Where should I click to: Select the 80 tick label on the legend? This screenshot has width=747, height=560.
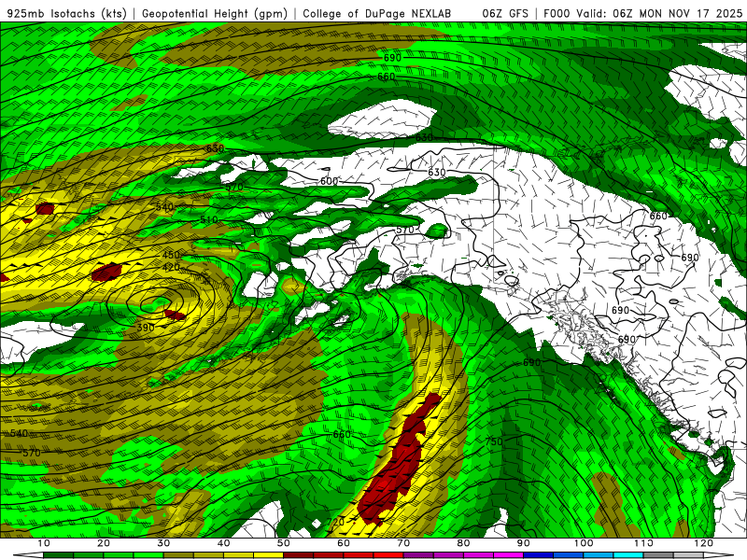pyautogui.click(x=463, y=543)
